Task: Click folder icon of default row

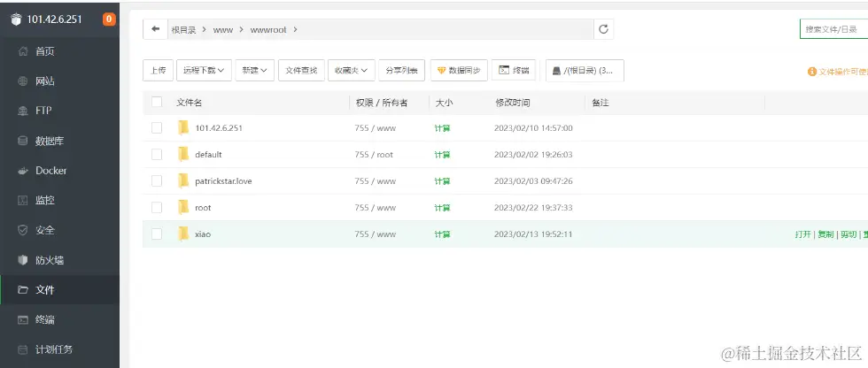Action: [183, 154]
